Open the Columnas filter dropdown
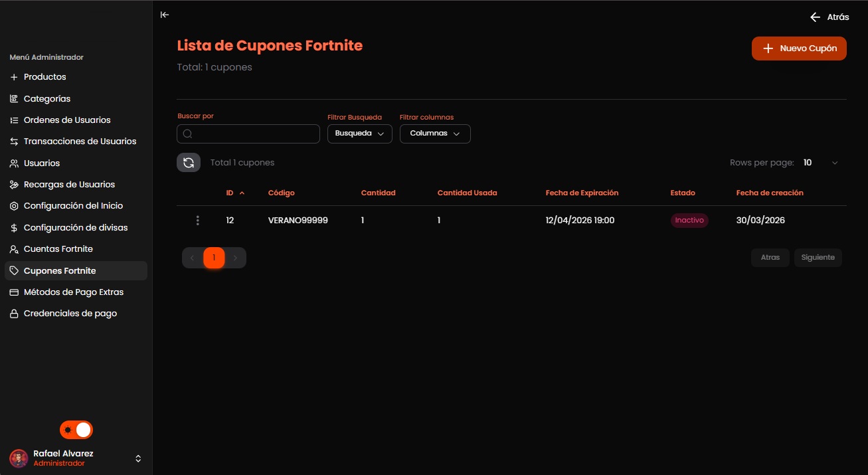 point(435,134)
